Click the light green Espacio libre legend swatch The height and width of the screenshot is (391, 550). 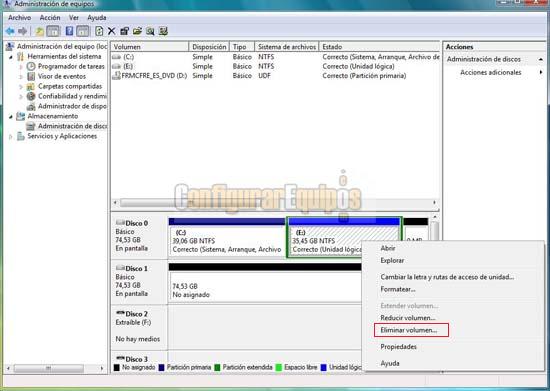[x=279, y=368]
